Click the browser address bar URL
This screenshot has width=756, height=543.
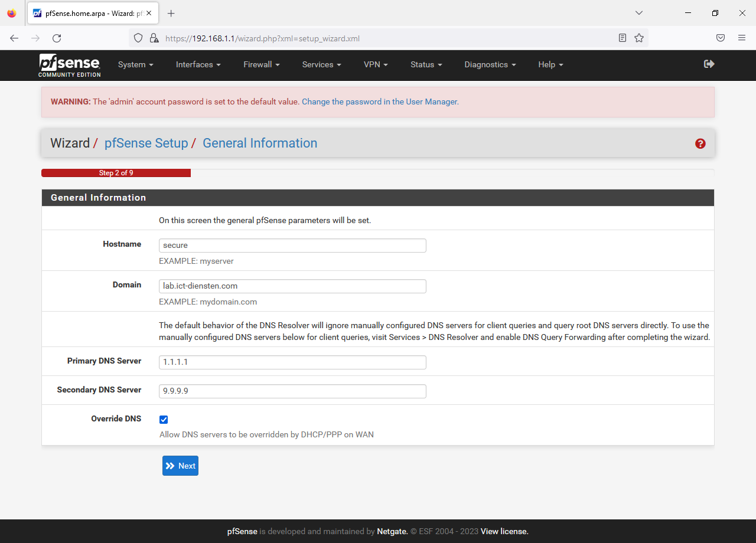(x=262, y=38)
